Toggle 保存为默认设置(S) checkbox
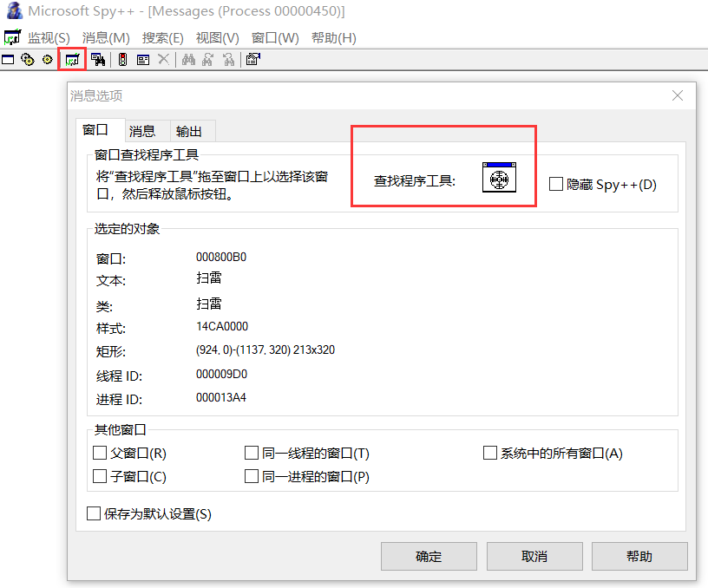 pyautogui.click(x=94, y=513)
